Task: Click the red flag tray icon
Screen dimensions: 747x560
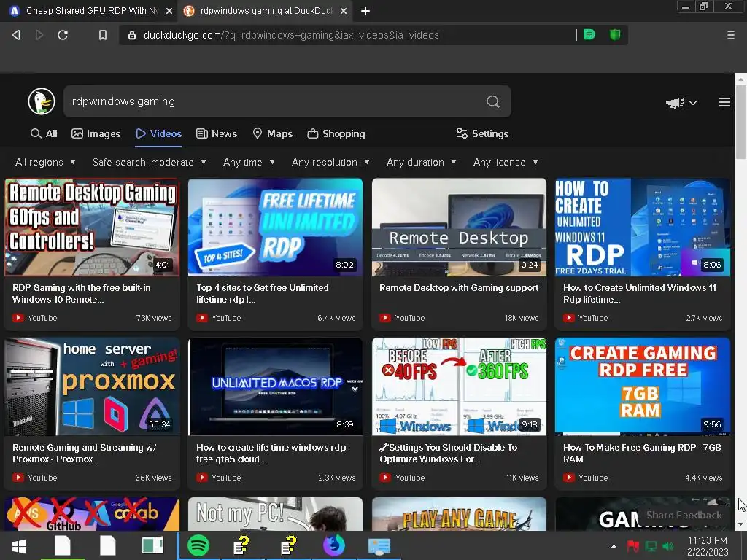Action: 632,545
